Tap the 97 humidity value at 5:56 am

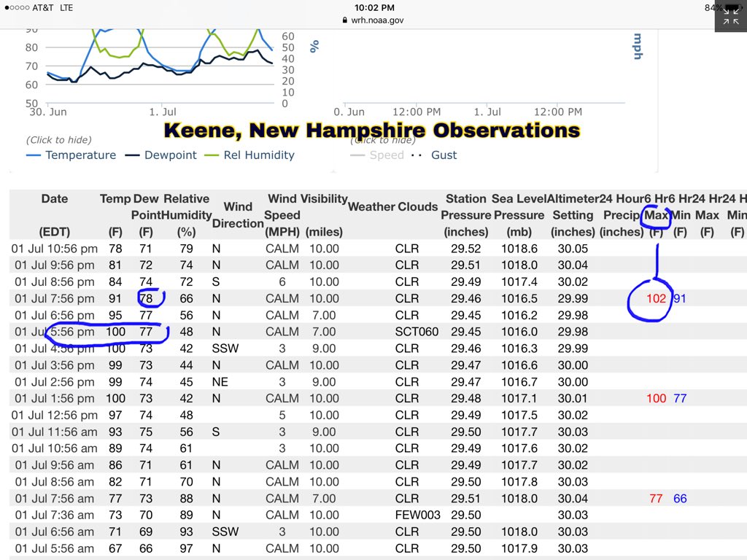186,548
